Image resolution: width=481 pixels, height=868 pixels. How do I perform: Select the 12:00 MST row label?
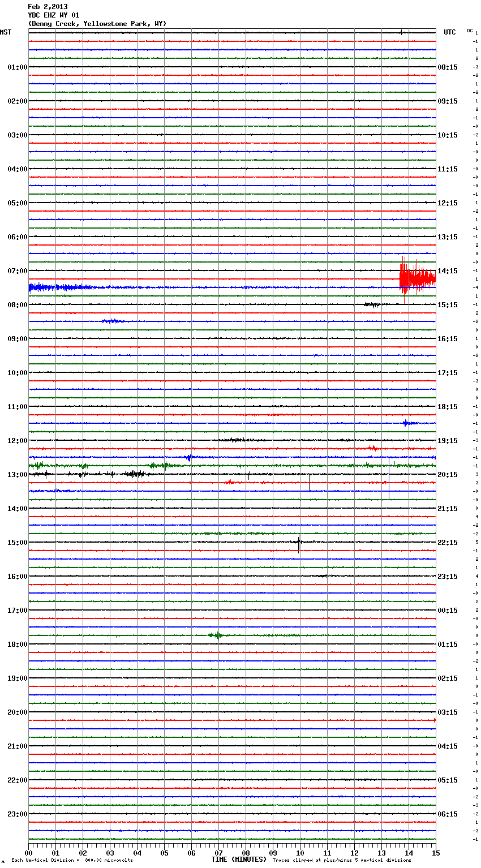click(x=18, y=441)
